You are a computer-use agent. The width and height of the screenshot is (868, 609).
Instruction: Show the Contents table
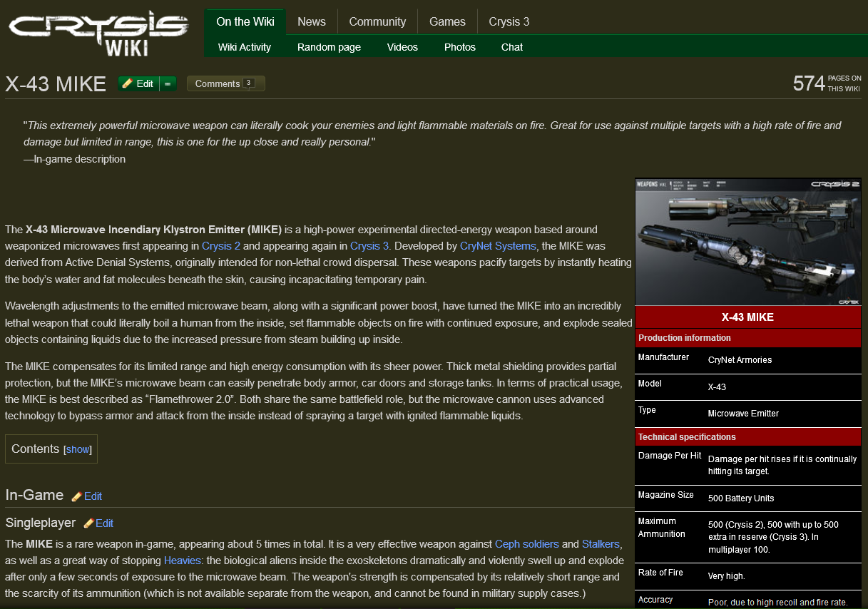click(x=78, y=450)
